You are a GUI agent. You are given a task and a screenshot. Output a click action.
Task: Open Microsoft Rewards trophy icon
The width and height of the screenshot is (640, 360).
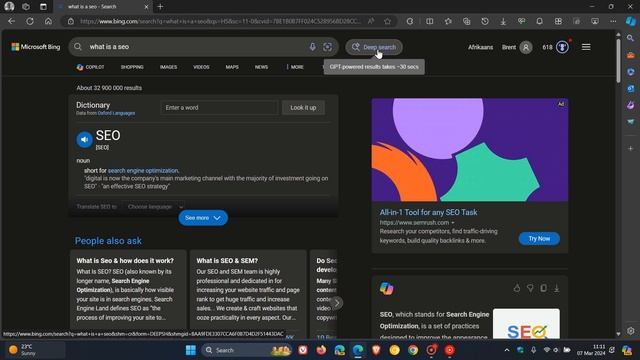pyautogui.click(x=562, y=47)
